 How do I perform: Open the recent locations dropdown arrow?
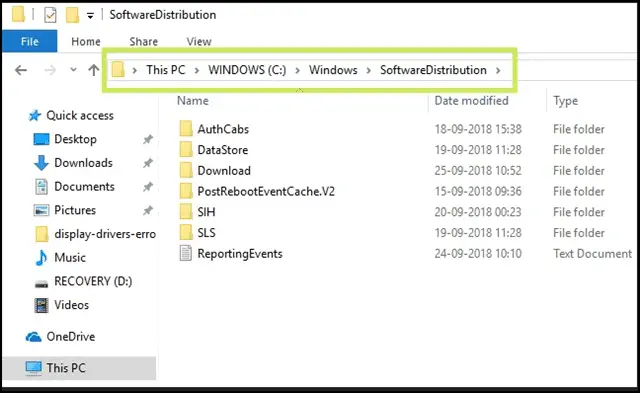click(x=73, y=70)
